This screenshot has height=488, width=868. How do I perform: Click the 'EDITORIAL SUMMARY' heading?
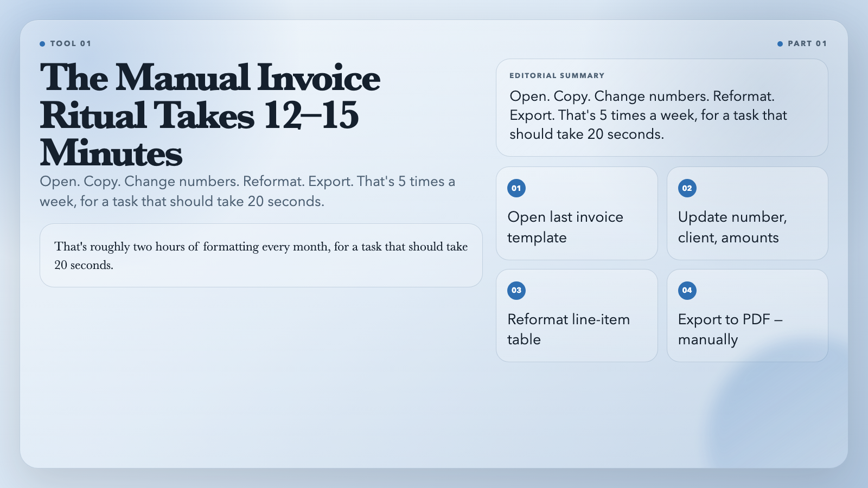[x=557, y=75]
